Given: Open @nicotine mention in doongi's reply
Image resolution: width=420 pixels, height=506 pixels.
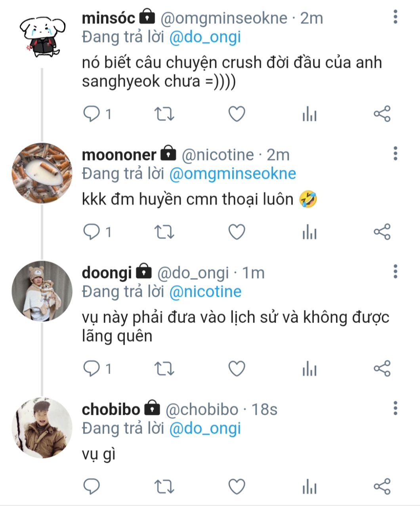Looking at the screenshot, I should [205, 292].
